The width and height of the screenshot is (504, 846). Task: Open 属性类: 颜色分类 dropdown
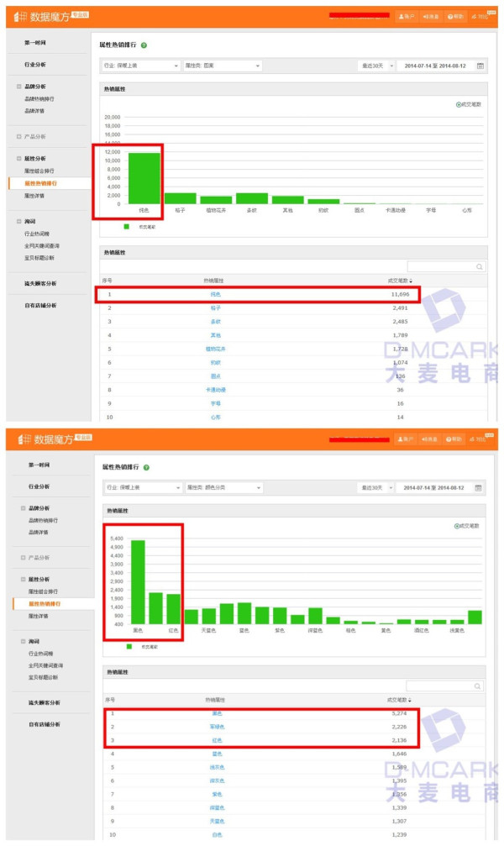tap(223, 488)
